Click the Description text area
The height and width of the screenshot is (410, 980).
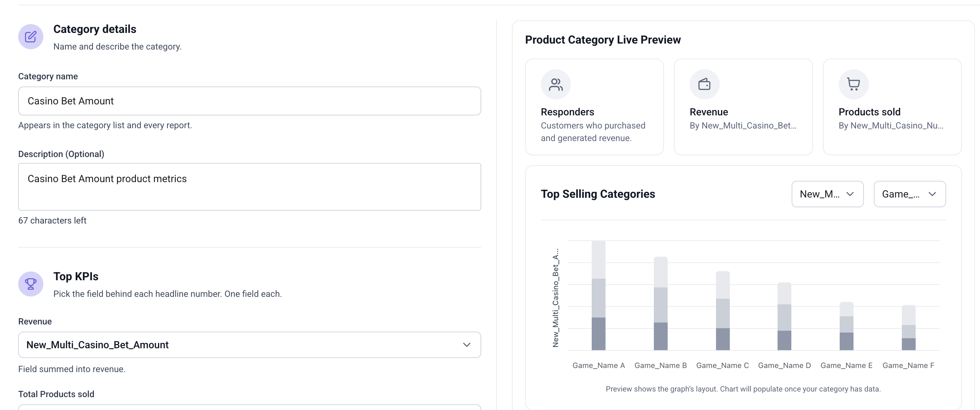pos(250,187)
